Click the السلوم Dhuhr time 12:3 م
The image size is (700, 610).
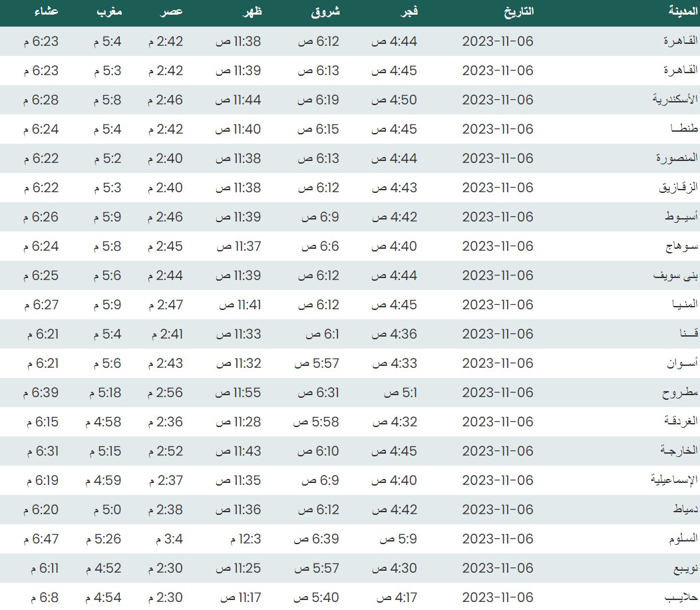click(245, 539)
